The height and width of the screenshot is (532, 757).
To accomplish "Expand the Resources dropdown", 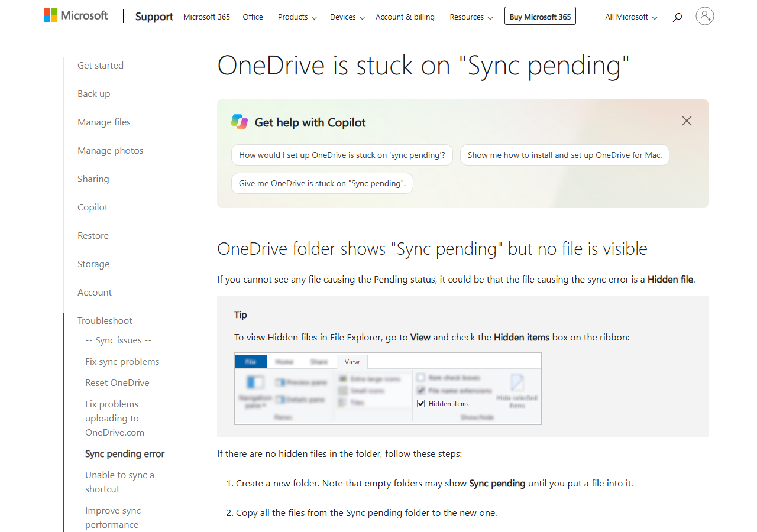I will (471, 17).
